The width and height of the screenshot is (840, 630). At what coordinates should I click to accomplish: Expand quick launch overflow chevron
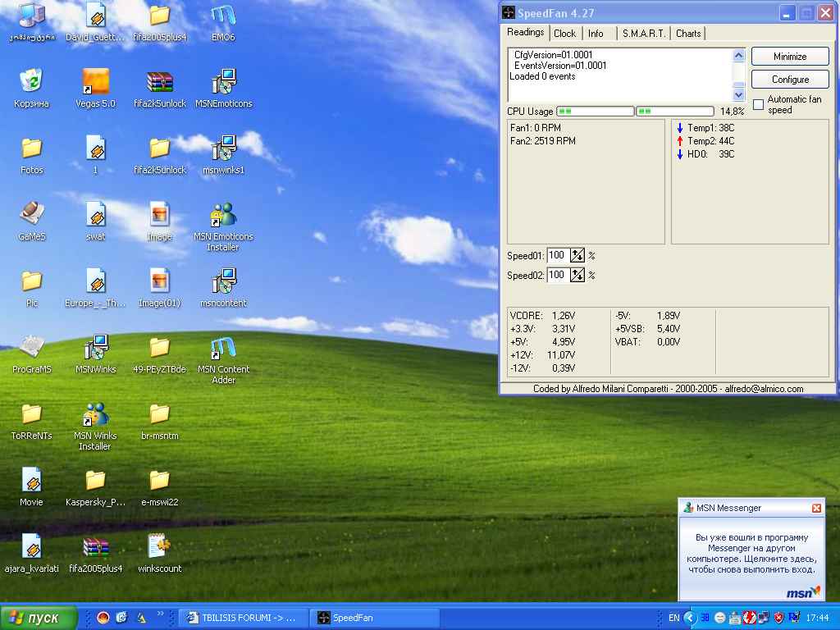click(x=160, y=614)
